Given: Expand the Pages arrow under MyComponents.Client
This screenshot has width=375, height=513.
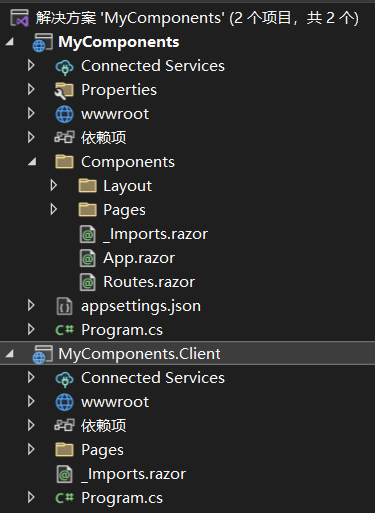Looking at the screenshot, I should coord(31,449).
